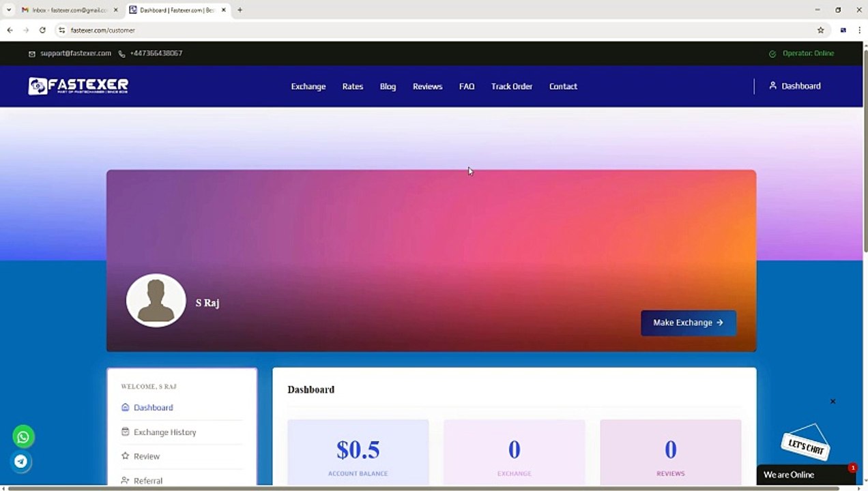Click browser forward arrow
Image resolution: width=868 pixels, height=491 pixels.
(x=26, y=30)
